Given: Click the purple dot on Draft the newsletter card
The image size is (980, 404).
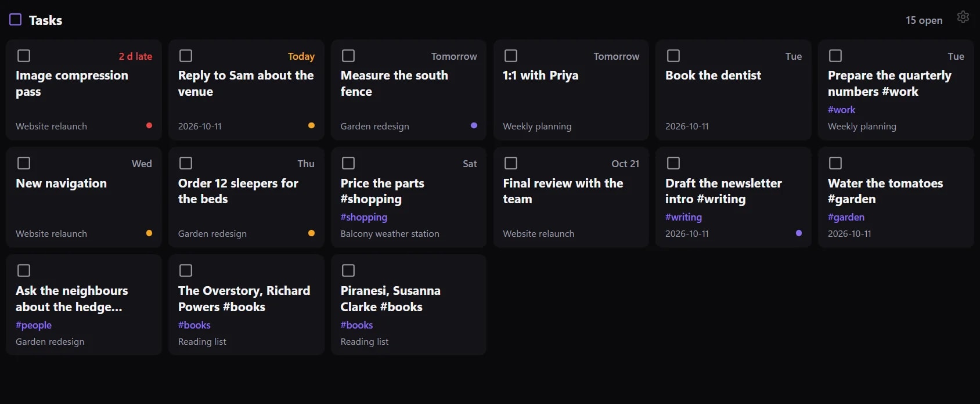Looking at the screenshot, I should (x=799, y=233).
